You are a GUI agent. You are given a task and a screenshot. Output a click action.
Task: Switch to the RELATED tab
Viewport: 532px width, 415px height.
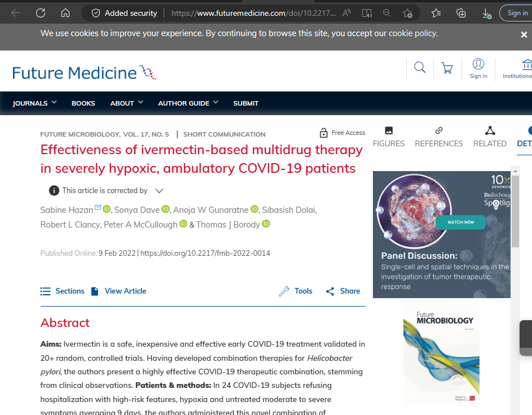click(490, 137)
